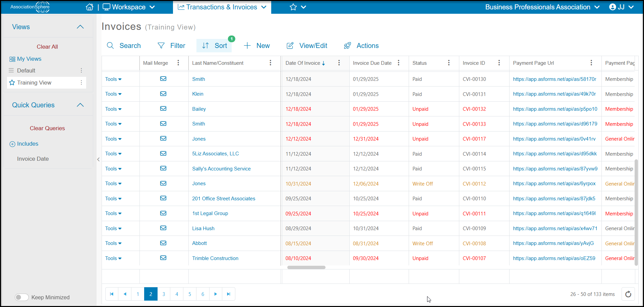Image resolution: width=644 pixels, height=307 pixels.
Task: Jump to the last page arrow
Action: click(229, 294)
